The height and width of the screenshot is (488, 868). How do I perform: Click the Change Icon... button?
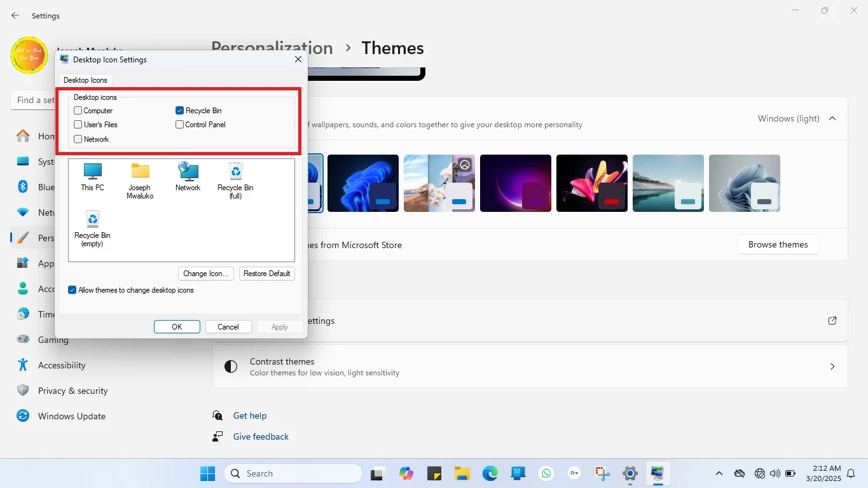pos(206,274)
